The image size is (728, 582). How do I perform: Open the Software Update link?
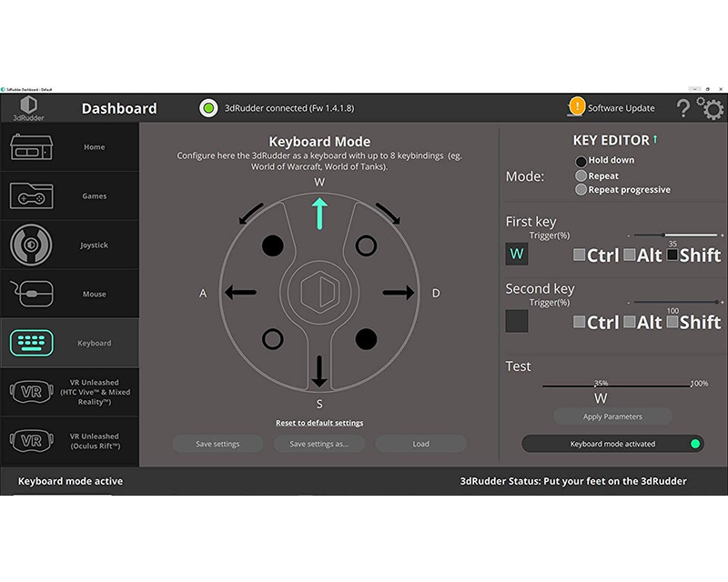pyautogui.click(x=622, y=108)
